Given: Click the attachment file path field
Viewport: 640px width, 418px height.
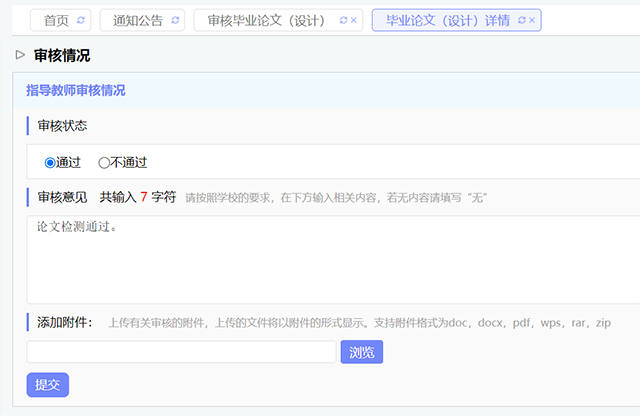Looking at the screenshot, I should click(181, 352).
